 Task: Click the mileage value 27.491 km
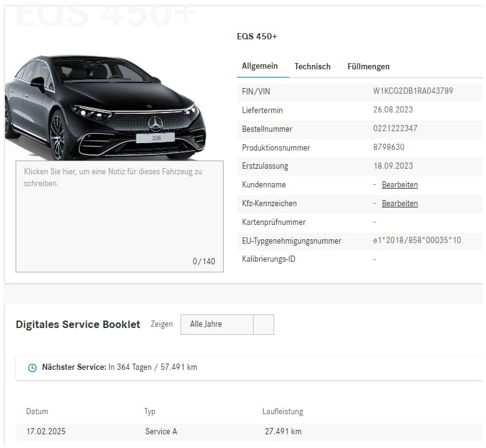point(283,431)
